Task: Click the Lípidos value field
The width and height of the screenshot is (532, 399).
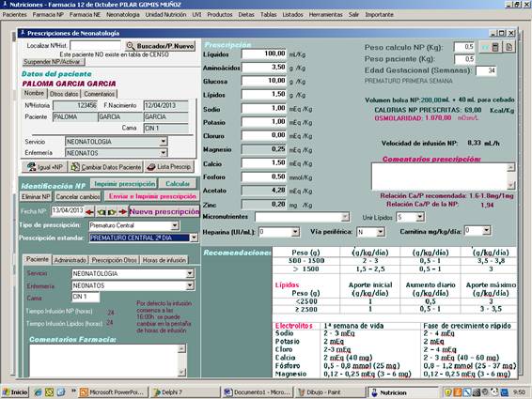Action: click(264, 95)
